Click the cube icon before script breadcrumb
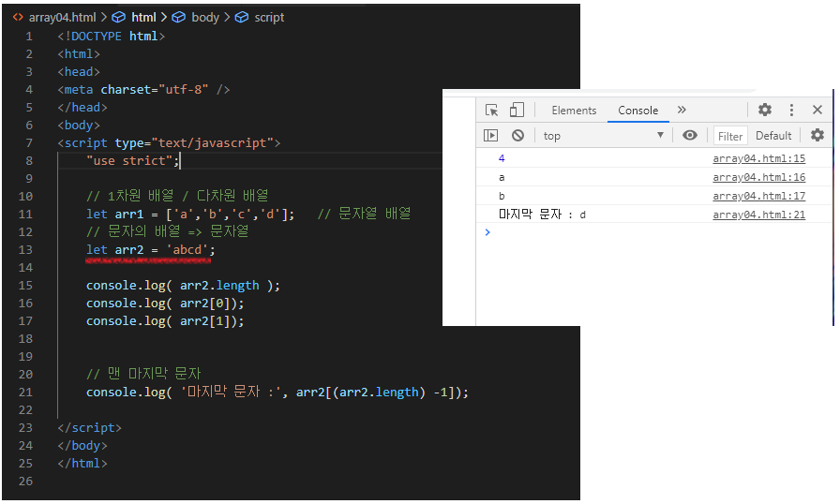Viewport: 840px width, 504px height. [242, 17]
